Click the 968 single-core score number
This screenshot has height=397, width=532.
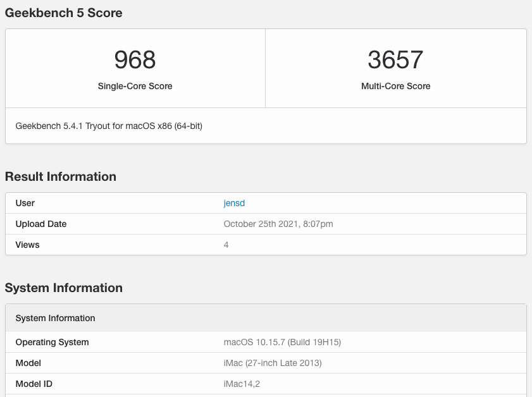(x=135, y=60)
